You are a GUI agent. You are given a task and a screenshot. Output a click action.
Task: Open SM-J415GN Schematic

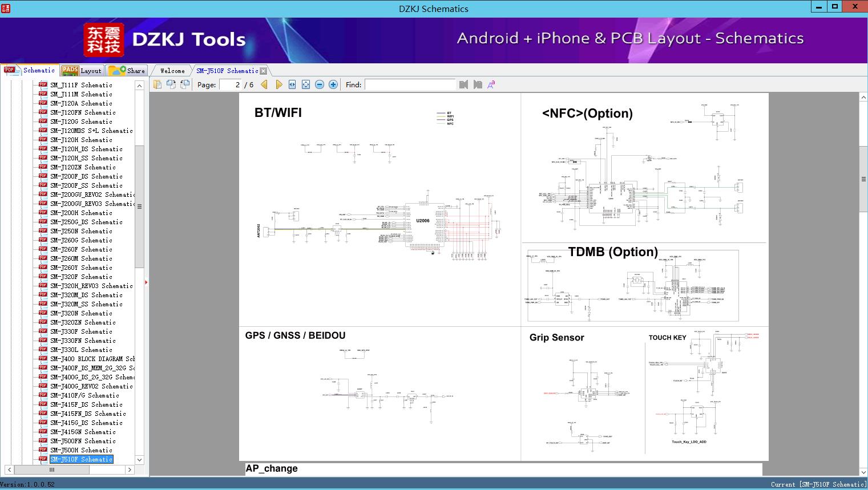[x=83, y=432]
